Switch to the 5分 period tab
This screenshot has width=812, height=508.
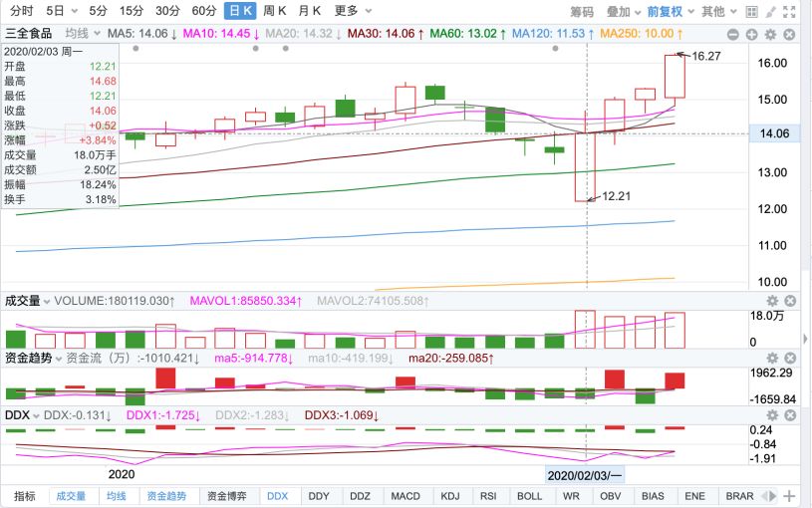pyautogui.click(x=98, y=11)
